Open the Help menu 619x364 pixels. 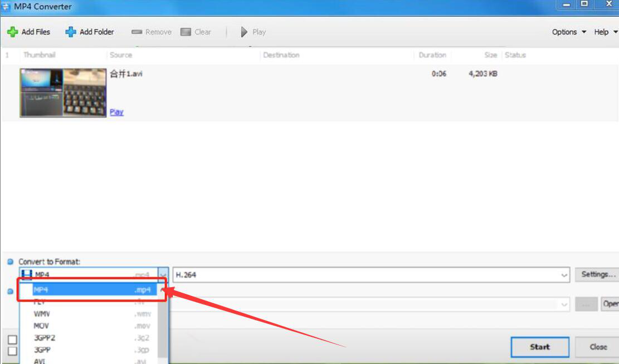[x=606, y=32]
